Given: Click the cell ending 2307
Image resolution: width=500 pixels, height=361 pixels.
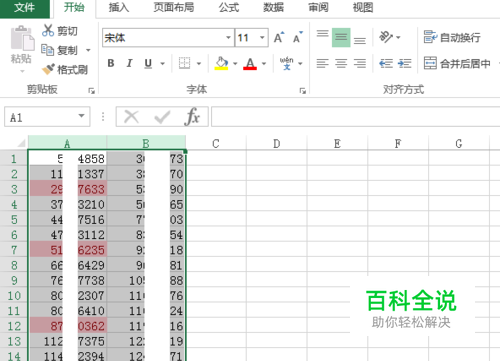Looking at the screenshot, I should point(68,296).
